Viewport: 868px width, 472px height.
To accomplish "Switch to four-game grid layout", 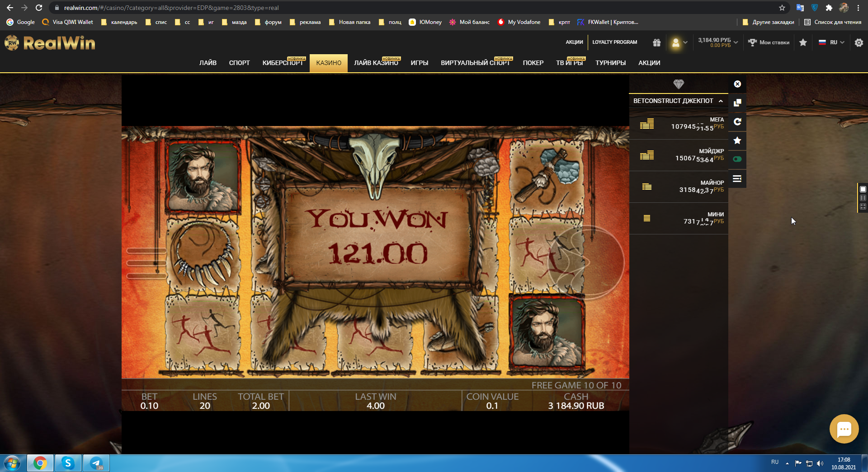I will pos(863,206).
